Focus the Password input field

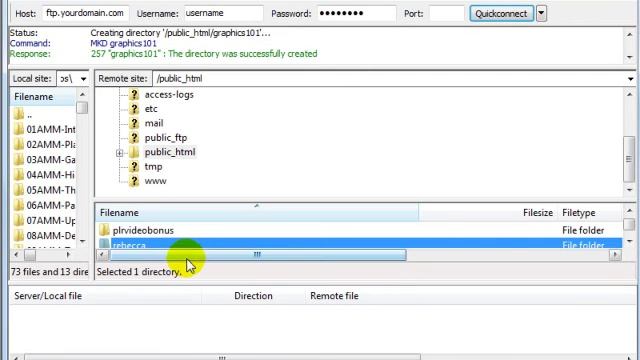click(356, 13)
